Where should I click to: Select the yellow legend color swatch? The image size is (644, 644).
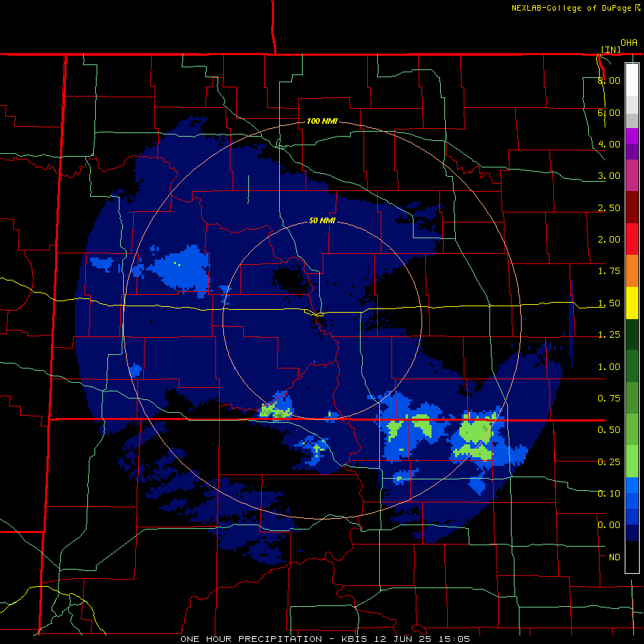tap(632, 303)
